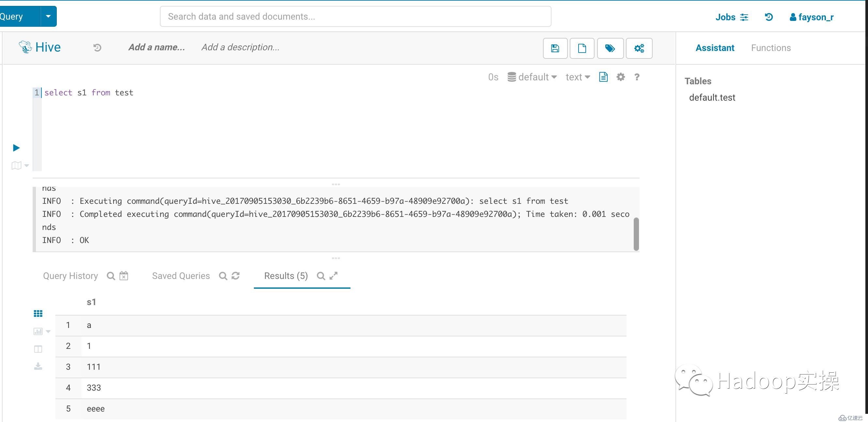Switch to the Functions tab
The height and width of the screenshot is (422, 868).
pos(771,48)
